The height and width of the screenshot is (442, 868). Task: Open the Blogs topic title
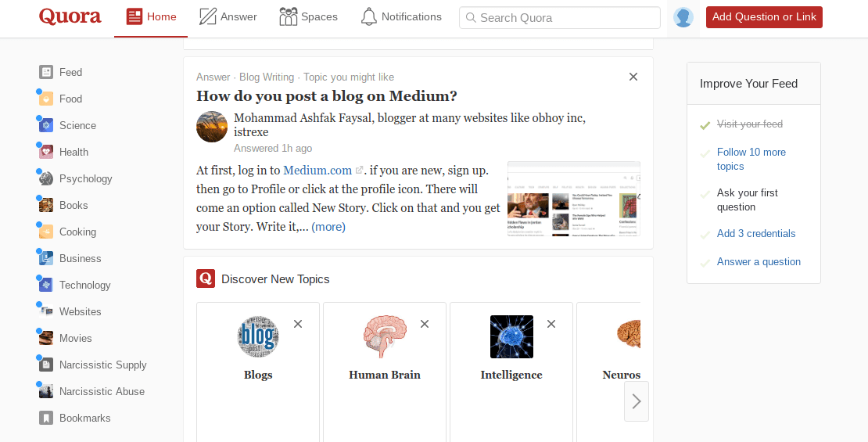coord(258,375)
